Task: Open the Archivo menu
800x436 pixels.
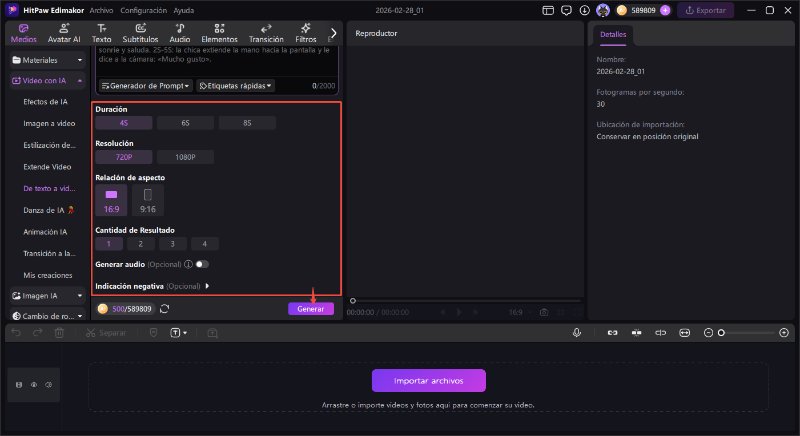Action: point(101,10)
